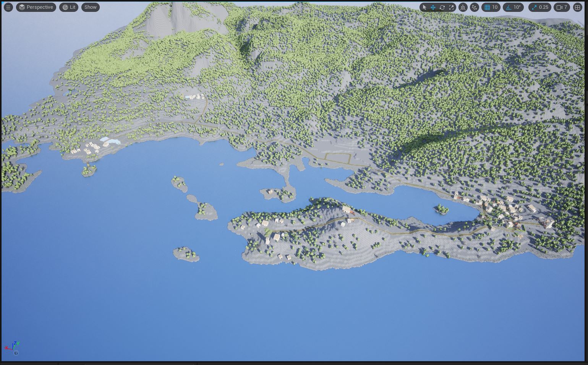Click the camera speed control showing 7
Image resolution: width=588 pixels, height=365 pixels.
[562, 7]
